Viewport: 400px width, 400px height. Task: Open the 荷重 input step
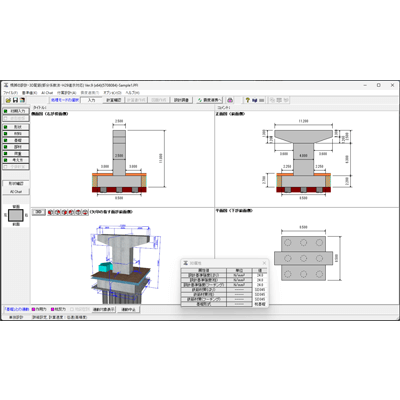[x=16, y=154]
